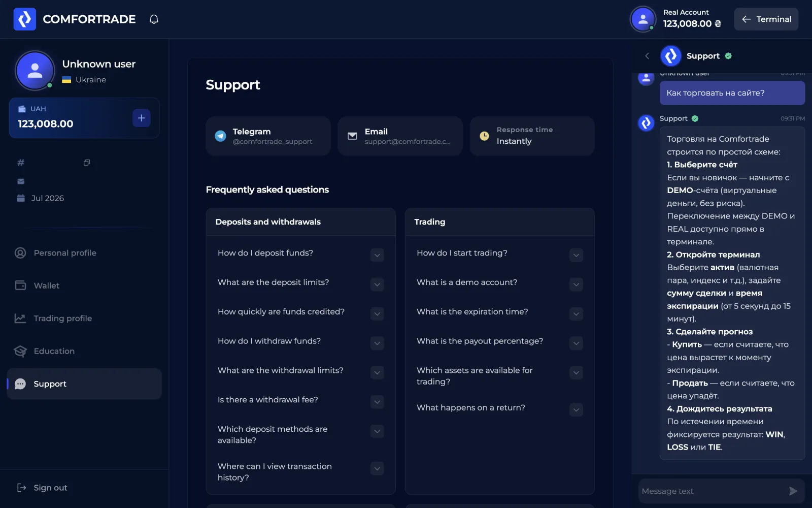Open Education menu item

pyautogui.click(x=84, y=351)
